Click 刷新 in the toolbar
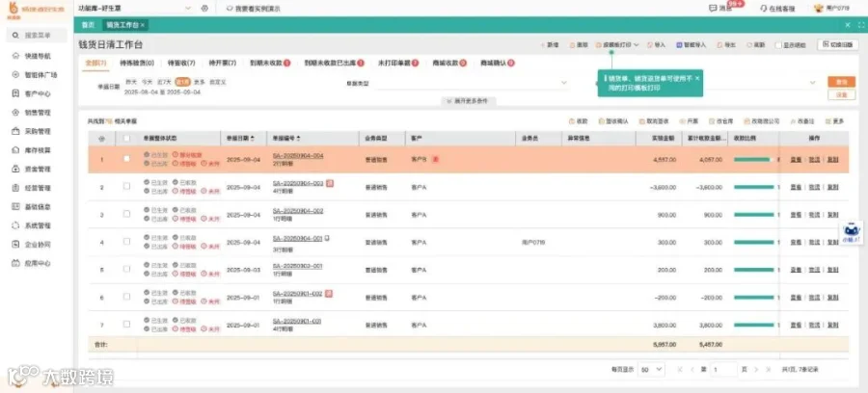The height and width of the screenshot is (393, 868). pos(756,44)
